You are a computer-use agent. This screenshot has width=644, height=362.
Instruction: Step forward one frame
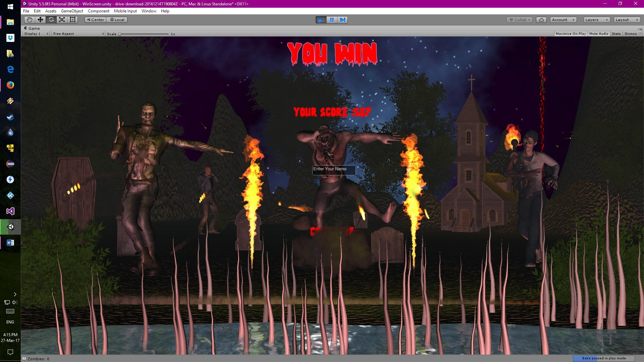342,20
